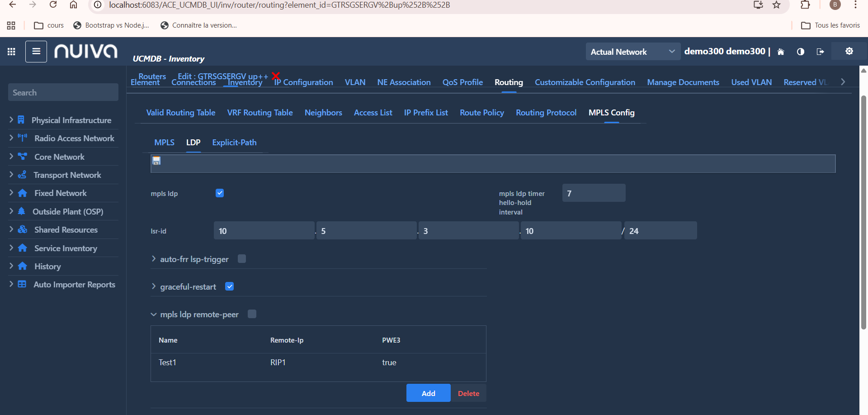Open the settings gear icon

[849, 51]
